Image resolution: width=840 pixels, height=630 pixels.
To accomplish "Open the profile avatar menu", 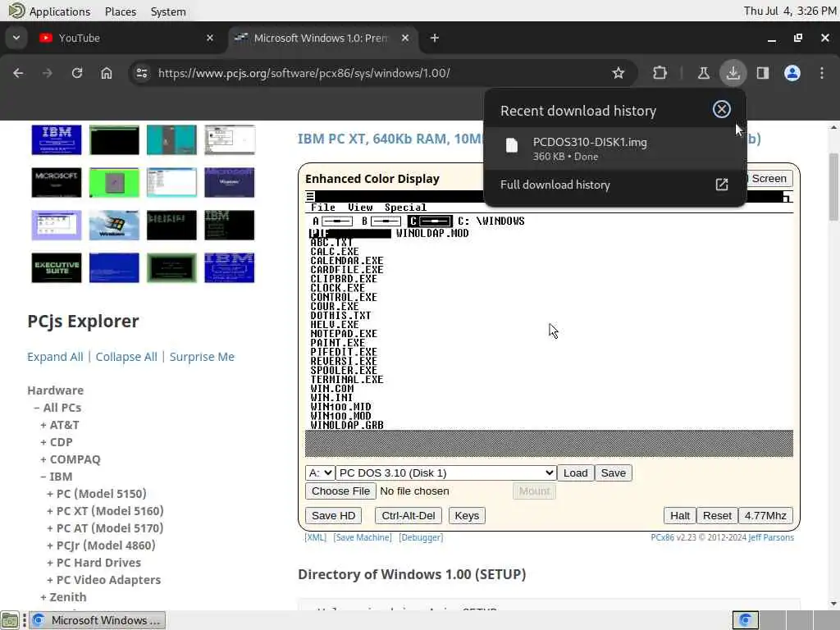I will [792, 73].
